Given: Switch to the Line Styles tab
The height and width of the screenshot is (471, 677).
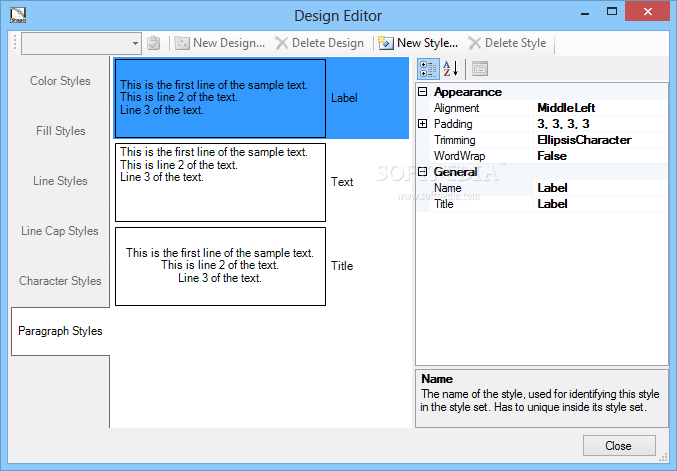Looking at the screenshot, I should pos(60,181).
